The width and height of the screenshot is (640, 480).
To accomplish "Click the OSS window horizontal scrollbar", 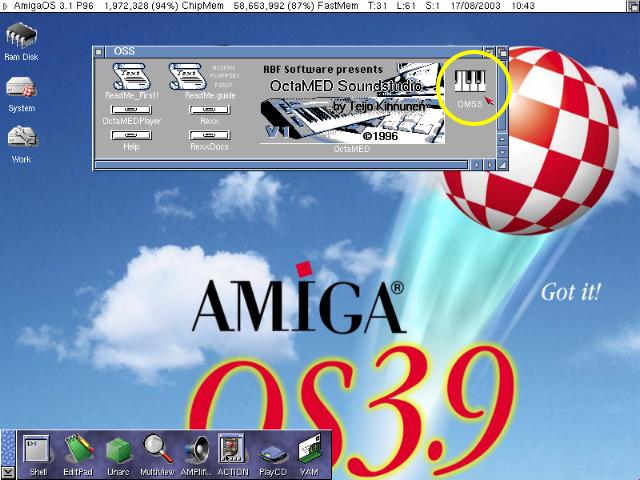I will [x=281, y=164].
